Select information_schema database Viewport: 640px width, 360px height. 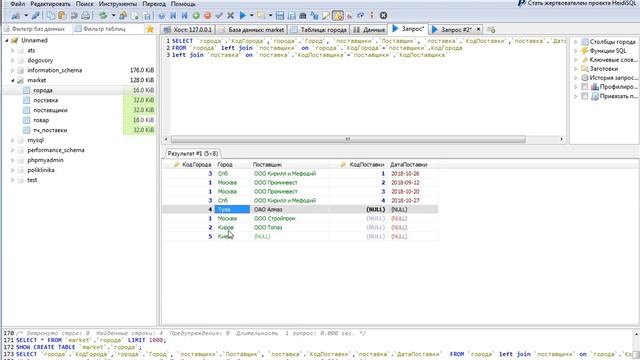pos(55,70)
